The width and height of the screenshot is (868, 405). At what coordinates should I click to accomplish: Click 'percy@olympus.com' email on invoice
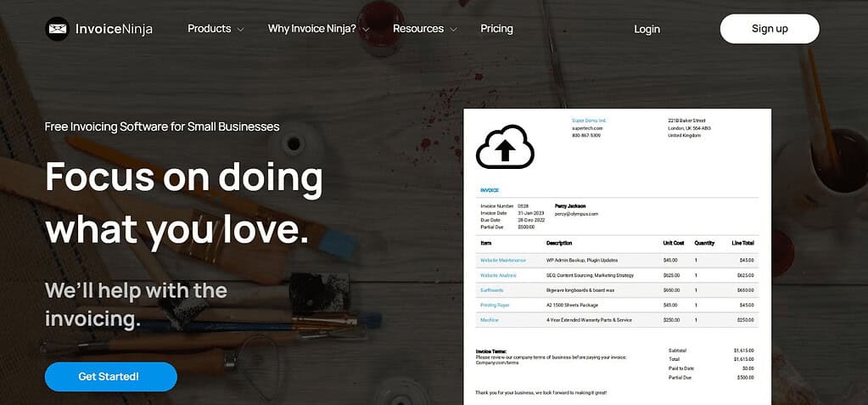(x=576, y=213)
